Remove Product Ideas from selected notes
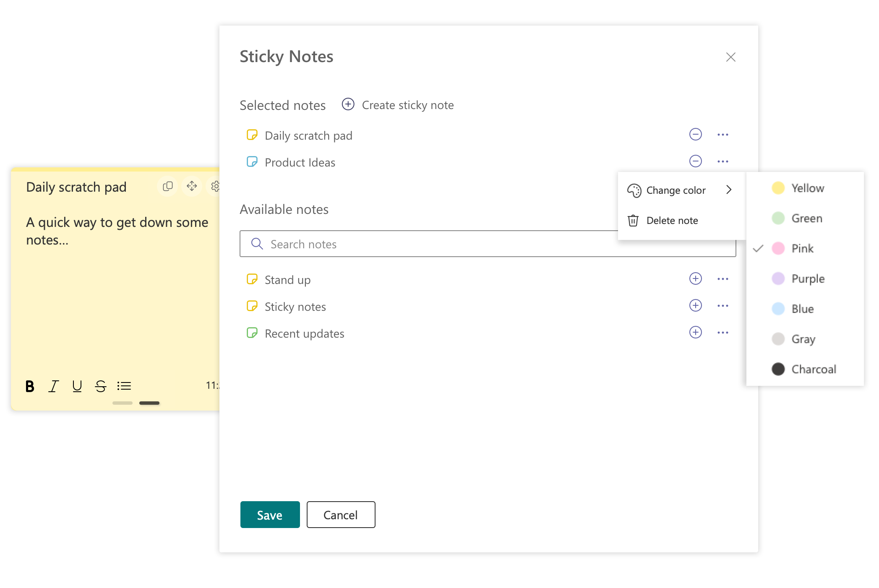Screen dimensions: 879x588 [695, 161]
